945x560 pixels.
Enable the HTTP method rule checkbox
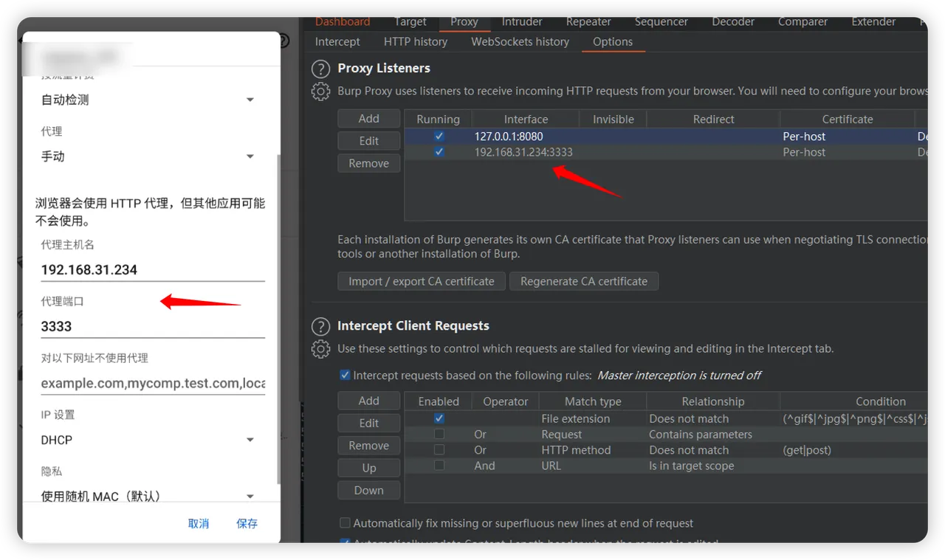coord(439,450)
